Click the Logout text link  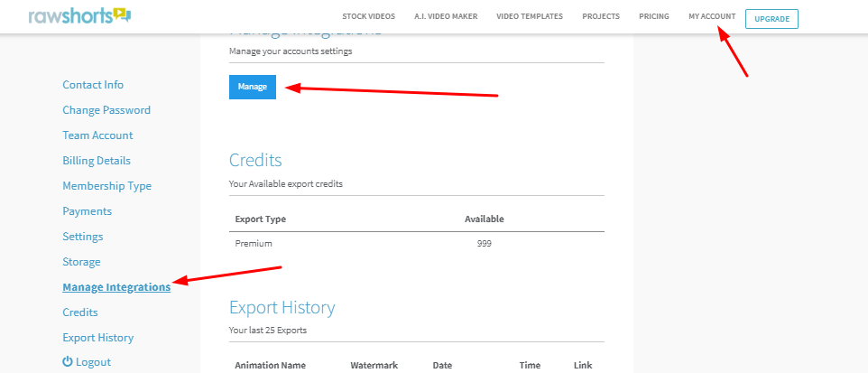click(93, 362)
